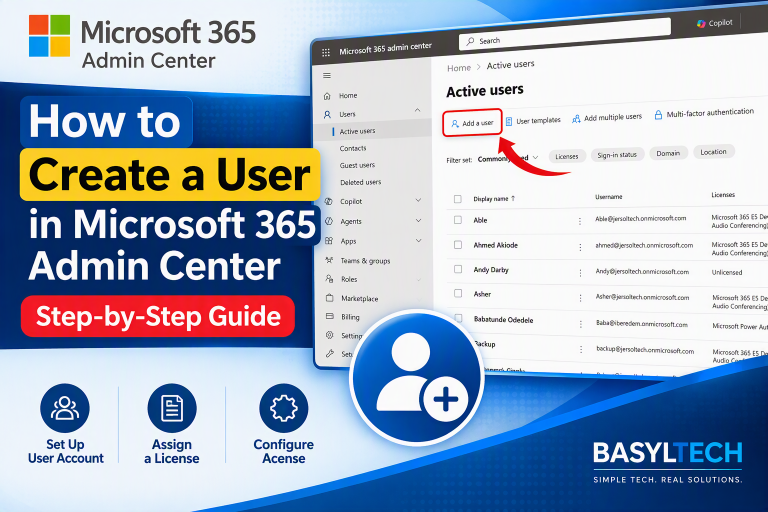
Task: Expand the Agents section in the sidebar
Action: 418,220
